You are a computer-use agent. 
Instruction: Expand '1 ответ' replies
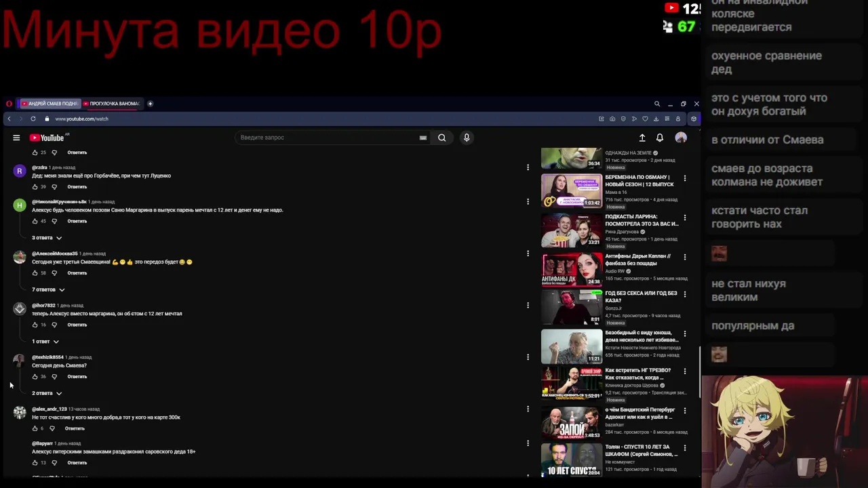click(x=45, y=342)
